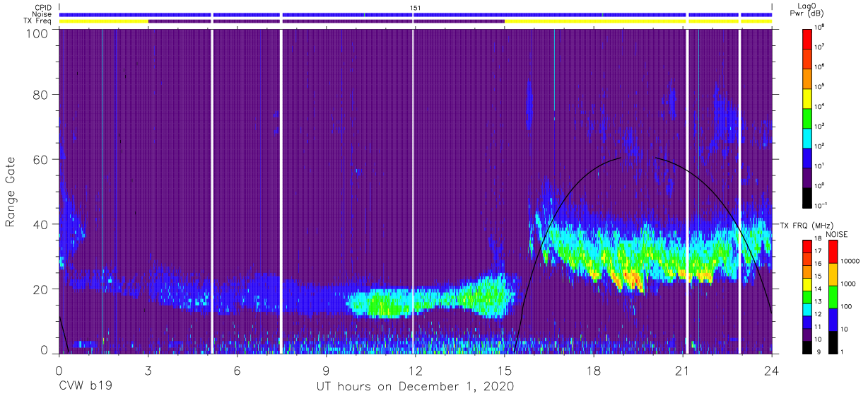Click the green segment of the TX FRQ colorbar
868x401 pixels.
tap(808, 296)
